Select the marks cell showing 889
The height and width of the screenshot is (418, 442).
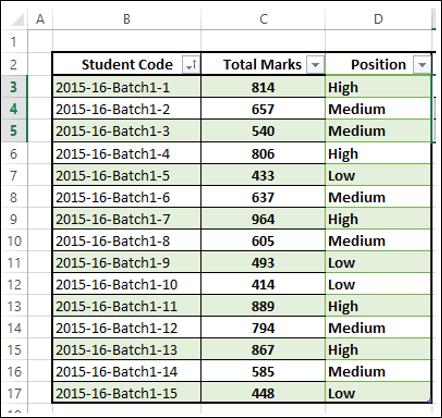click(x=263, y=306)
